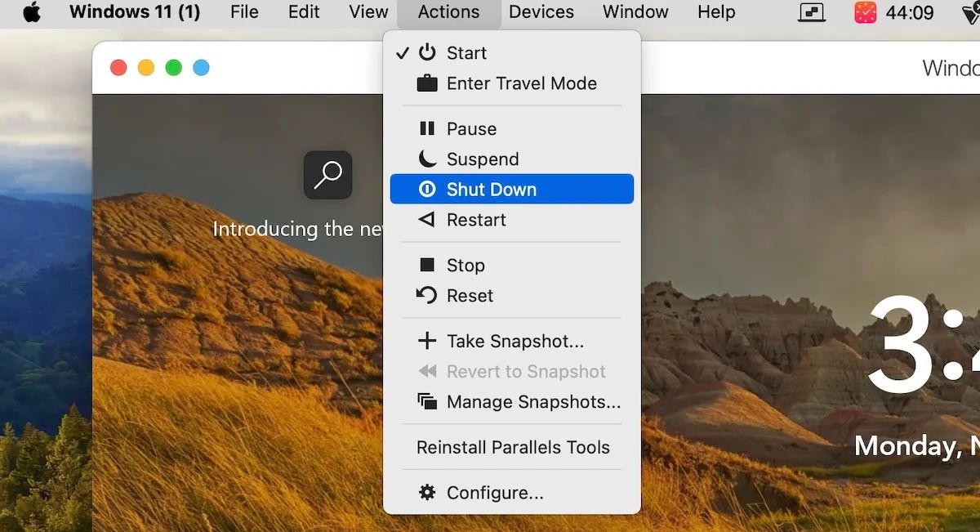This screenshot has width=980, height=532.
Task: Click the Take Snapshot plus icon
Action: click(427, 341)
